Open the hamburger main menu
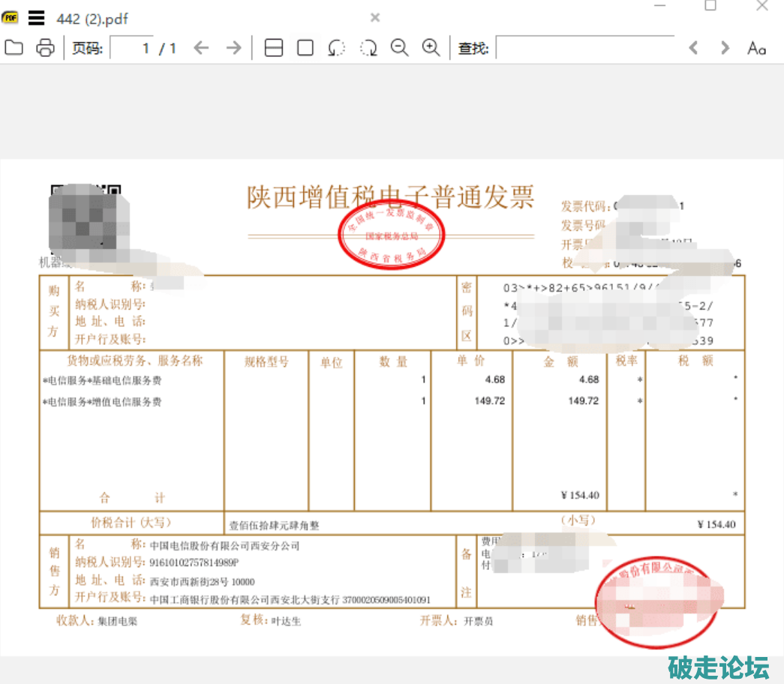Image resolution: width=784 pixels, height=684 pixels. click(x=36, y=18)
